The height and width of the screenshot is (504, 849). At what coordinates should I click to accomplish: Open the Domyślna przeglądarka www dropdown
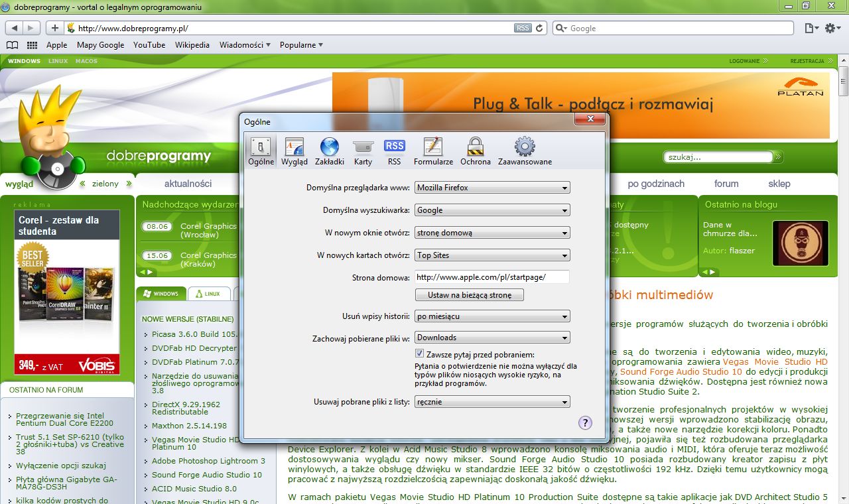[492, 188]
